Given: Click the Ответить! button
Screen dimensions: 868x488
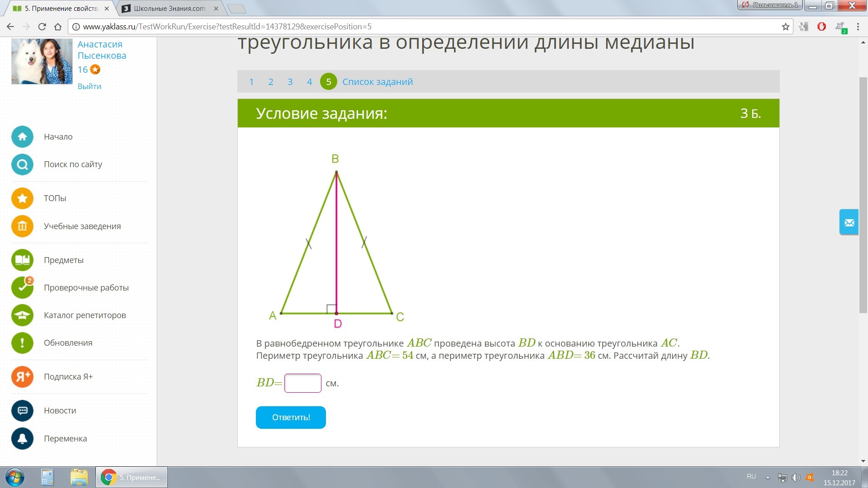Looking at the screenshot, I should click(x=291, y=418).
